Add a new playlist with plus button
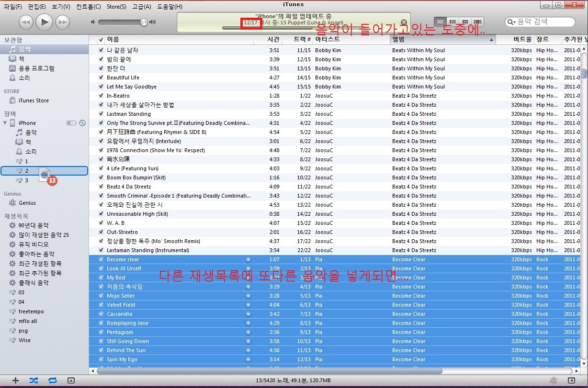588x388 pixels. coord(15,380)
